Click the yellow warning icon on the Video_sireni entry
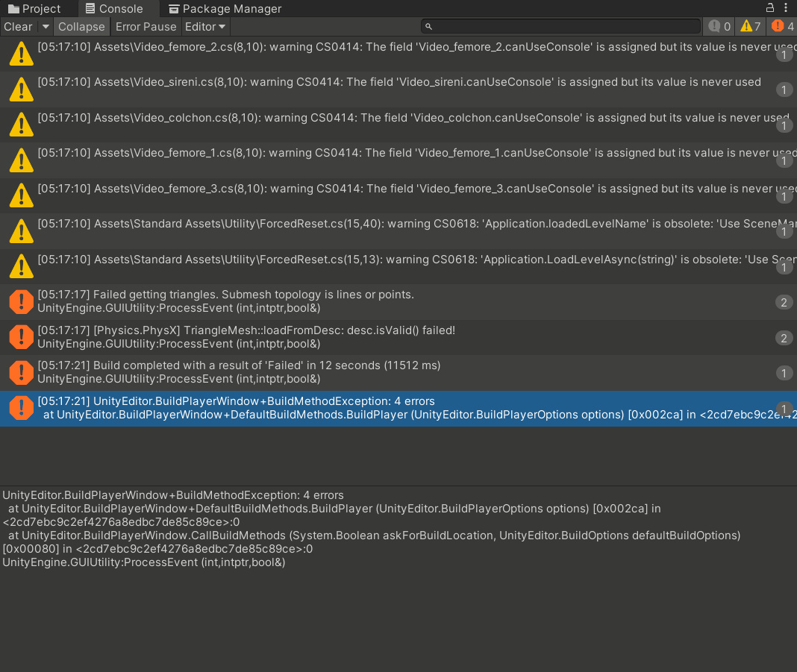Viewport: 797px width, 672px height. click(x=21, y=89)
